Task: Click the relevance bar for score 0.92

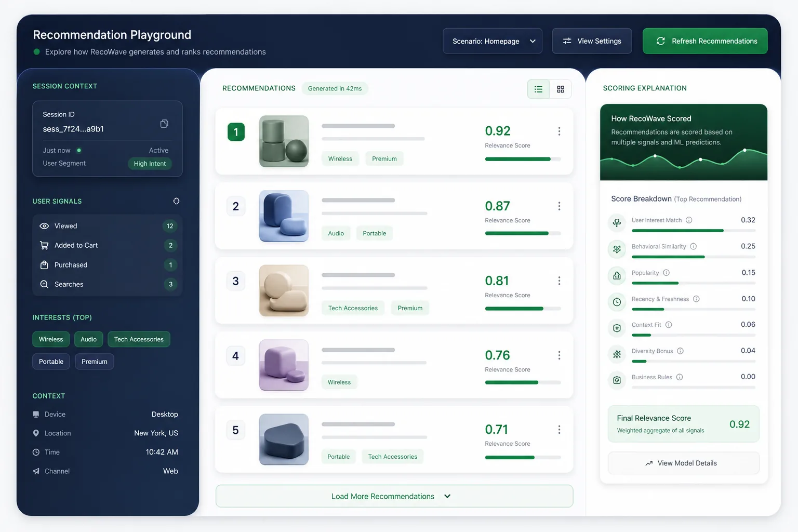Action: (x=523, y=159)
